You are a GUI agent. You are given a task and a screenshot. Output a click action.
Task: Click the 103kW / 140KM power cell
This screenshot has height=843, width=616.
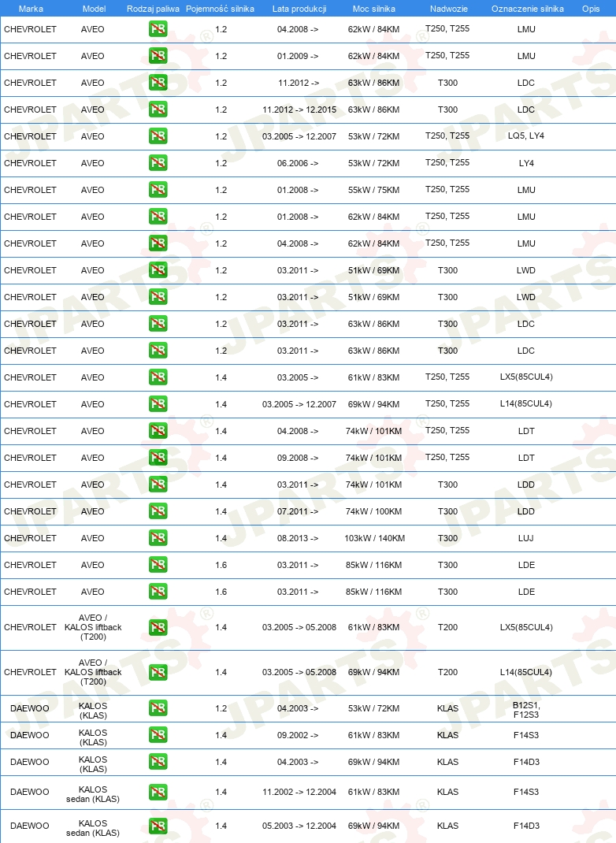pyautogui.click(x=375, y=538)
